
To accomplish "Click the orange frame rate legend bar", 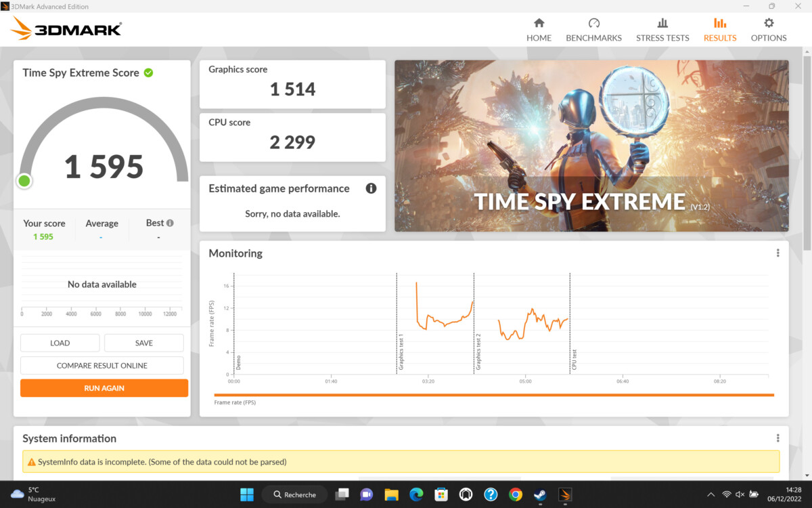I will point(494,395).
